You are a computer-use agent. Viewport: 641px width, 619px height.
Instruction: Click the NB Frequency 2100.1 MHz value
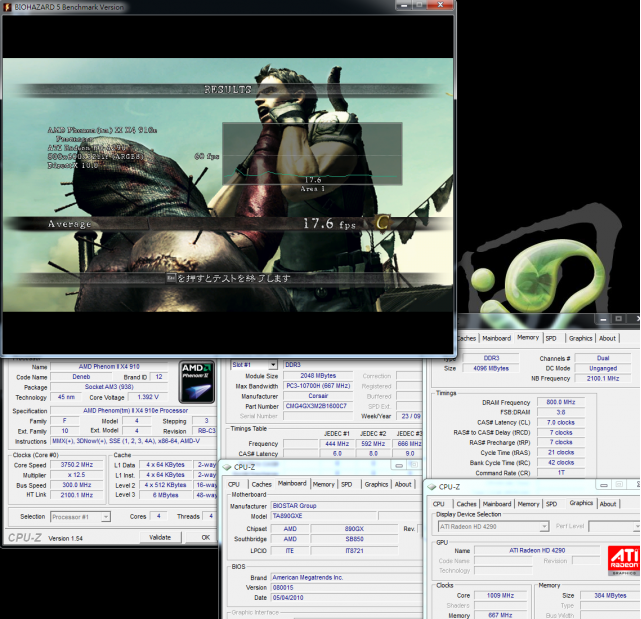603,379
